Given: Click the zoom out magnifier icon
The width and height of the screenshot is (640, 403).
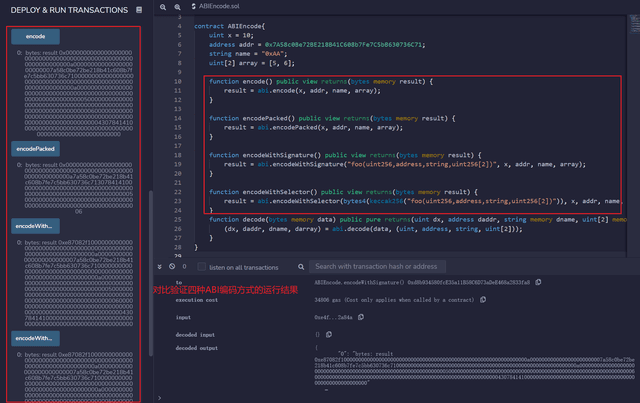Looking at the screenshot, I should [x=164, y=7].
